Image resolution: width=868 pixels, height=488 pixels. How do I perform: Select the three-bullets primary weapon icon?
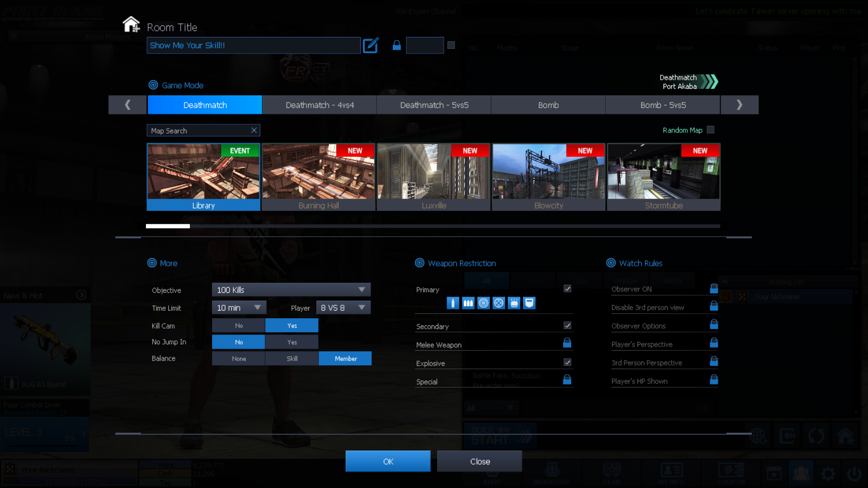pos(468,303)
